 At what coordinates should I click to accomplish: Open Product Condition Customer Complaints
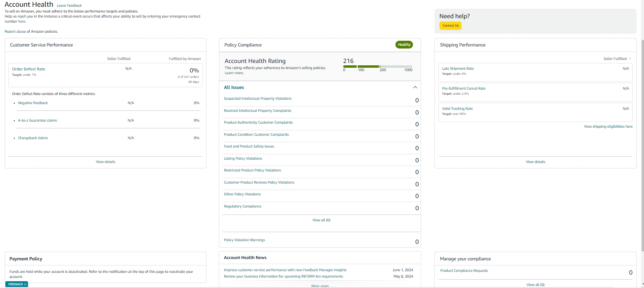click(x=256, y=134)
